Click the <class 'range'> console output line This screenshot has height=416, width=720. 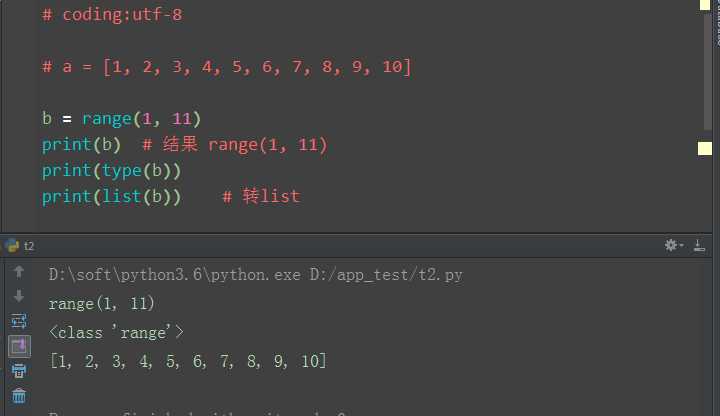coord(116,332)
